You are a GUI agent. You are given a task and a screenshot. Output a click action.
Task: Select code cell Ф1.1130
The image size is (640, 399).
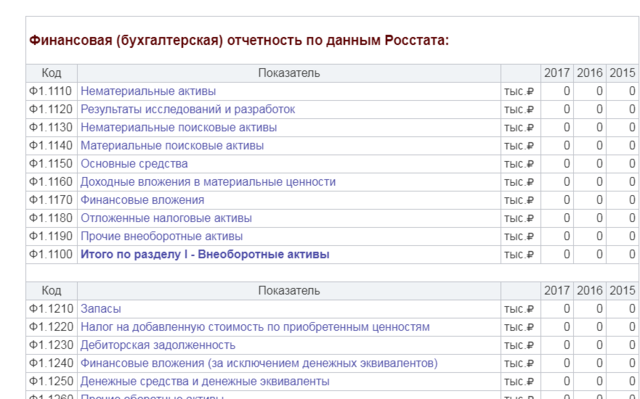pyautogui.click(x=51, y=128)
